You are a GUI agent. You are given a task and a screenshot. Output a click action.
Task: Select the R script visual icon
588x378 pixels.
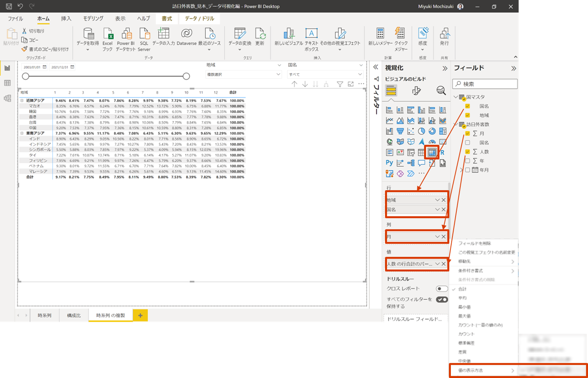443,153
